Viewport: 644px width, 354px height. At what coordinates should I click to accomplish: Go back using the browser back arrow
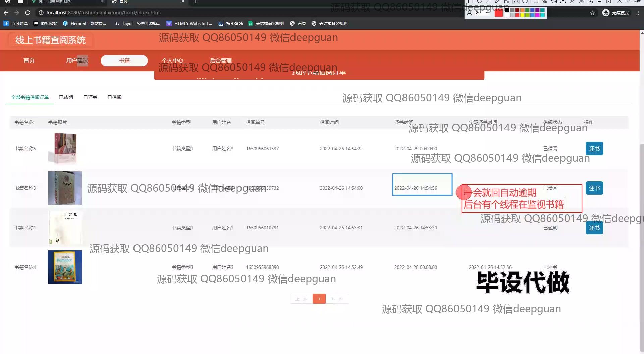(6, 13)
